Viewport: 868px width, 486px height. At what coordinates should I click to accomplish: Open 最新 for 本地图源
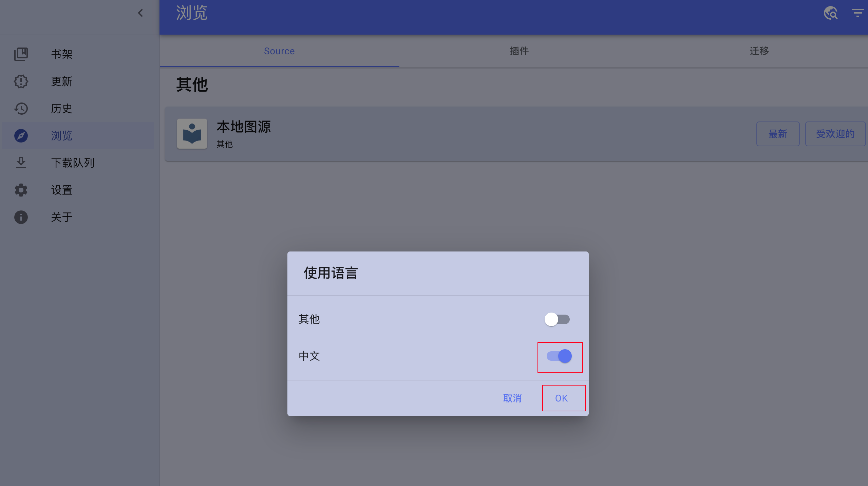778,134
